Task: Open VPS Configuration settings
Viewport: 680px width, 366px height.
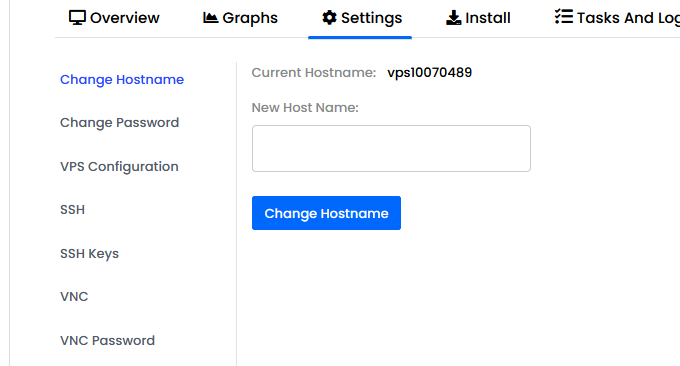Action: pyautogui.click(x=119, y=167)
